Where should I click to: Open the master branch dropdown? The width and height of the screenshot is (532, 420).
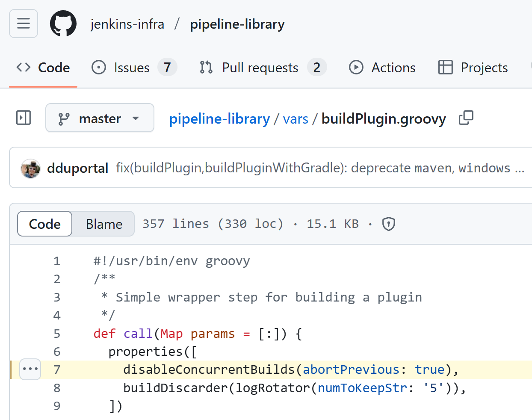click(x=100, y=118)
